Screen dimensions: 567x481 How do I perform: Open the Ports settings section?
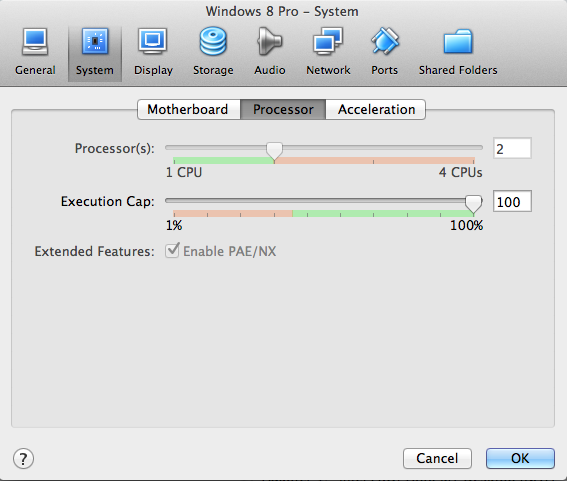pos(385,51)
